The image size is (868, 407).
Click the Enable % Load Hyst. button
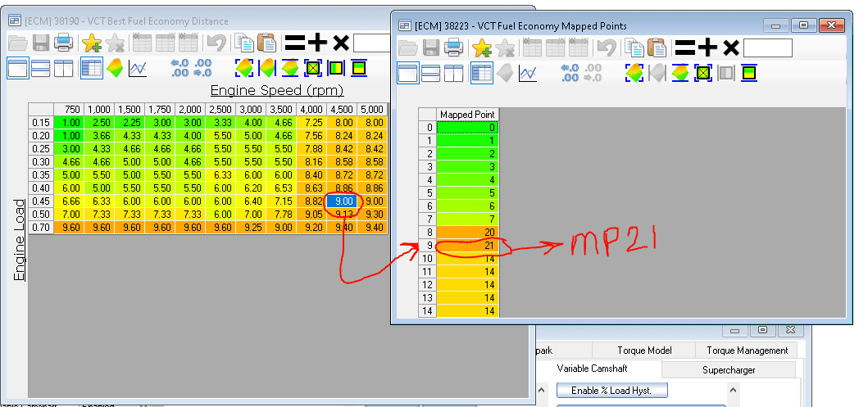click(x=611, y=391)
